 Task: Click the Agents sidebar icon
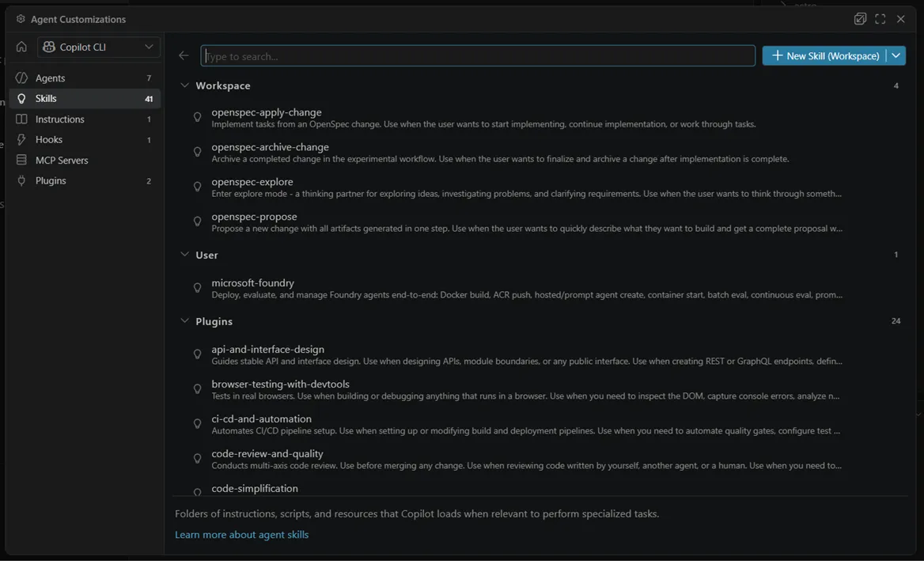(x=21, y=78)
